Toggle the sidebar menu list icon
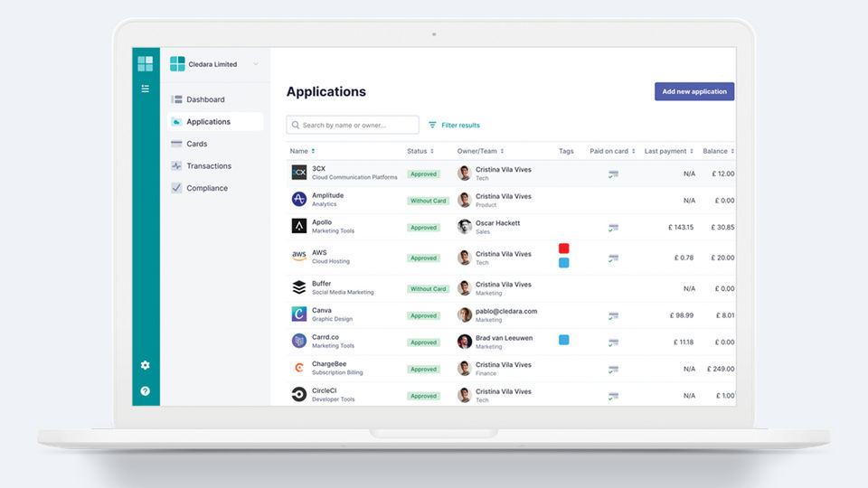 click(145, 89)
